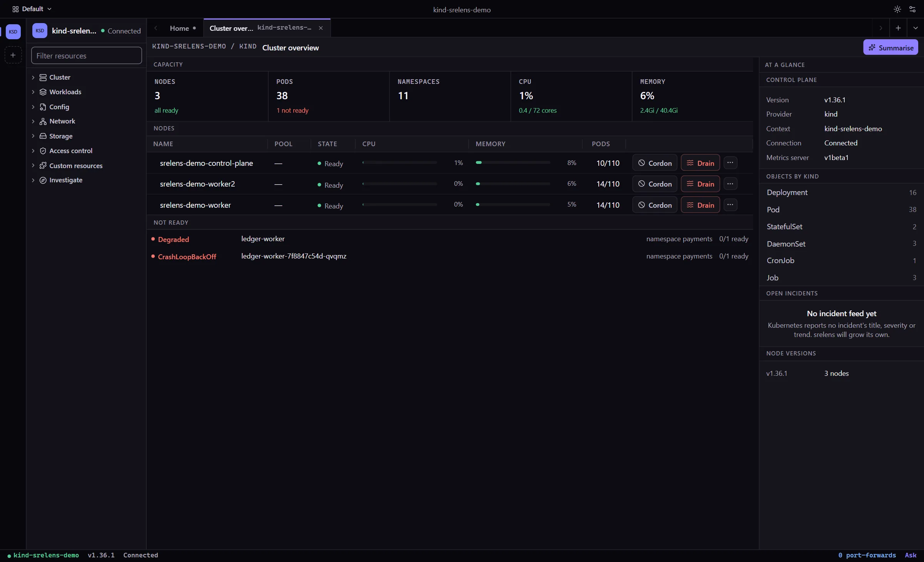Drain the srelens-demo-worker node

(x=700, y=205)
